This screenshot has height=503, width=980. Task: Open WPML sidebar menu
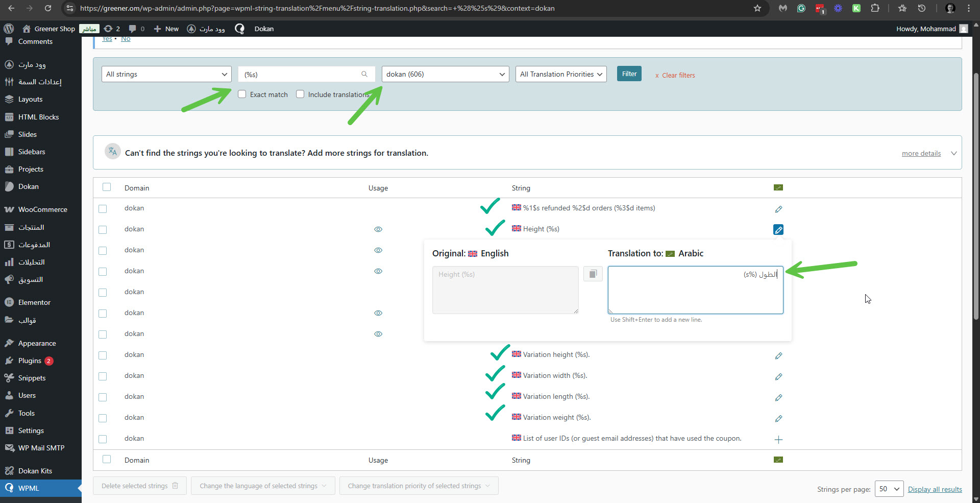pos(41,488)
